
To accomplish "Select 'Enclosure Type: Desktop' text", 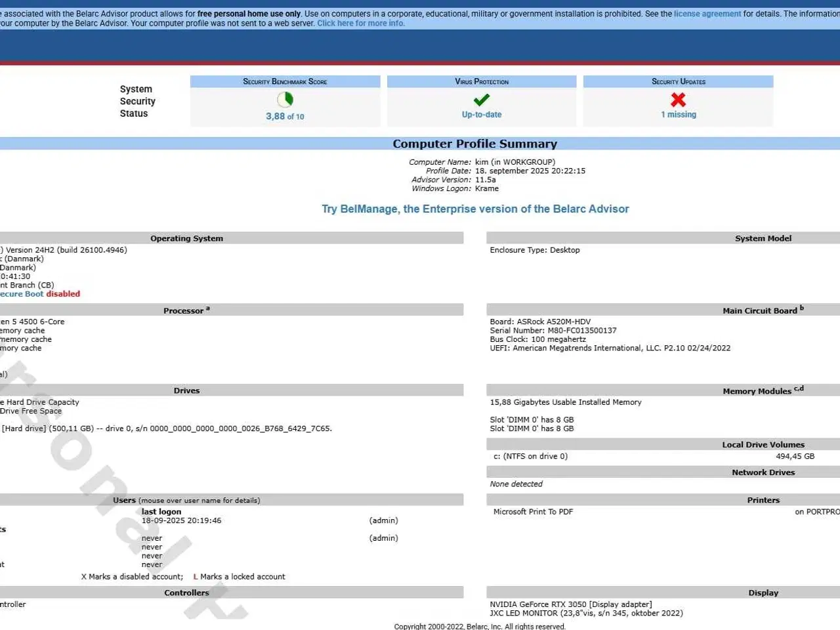I will [535, 250].
